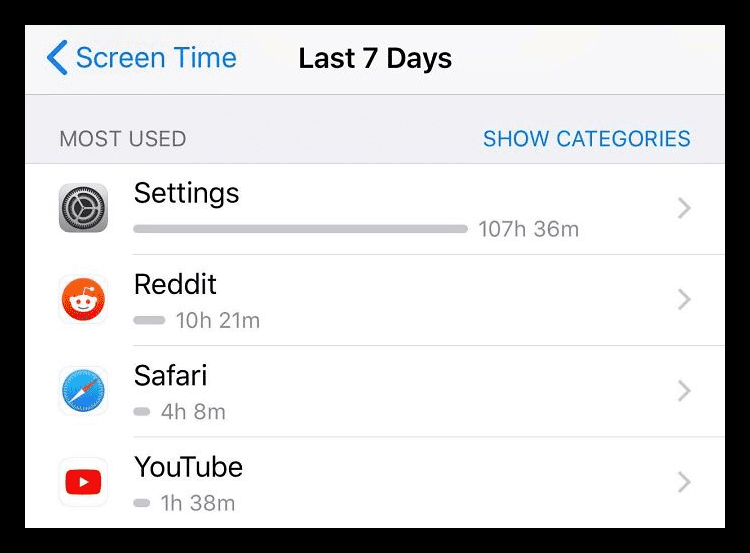Open the Settings gear app icon
This screenshot has width=750, height=553.
pos(83,208)
